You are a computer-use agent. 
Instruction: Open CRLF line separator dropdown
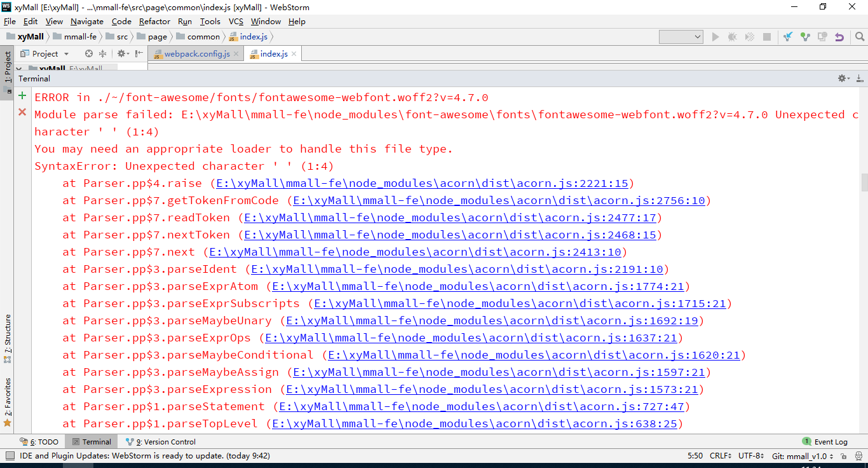point(721,456)
